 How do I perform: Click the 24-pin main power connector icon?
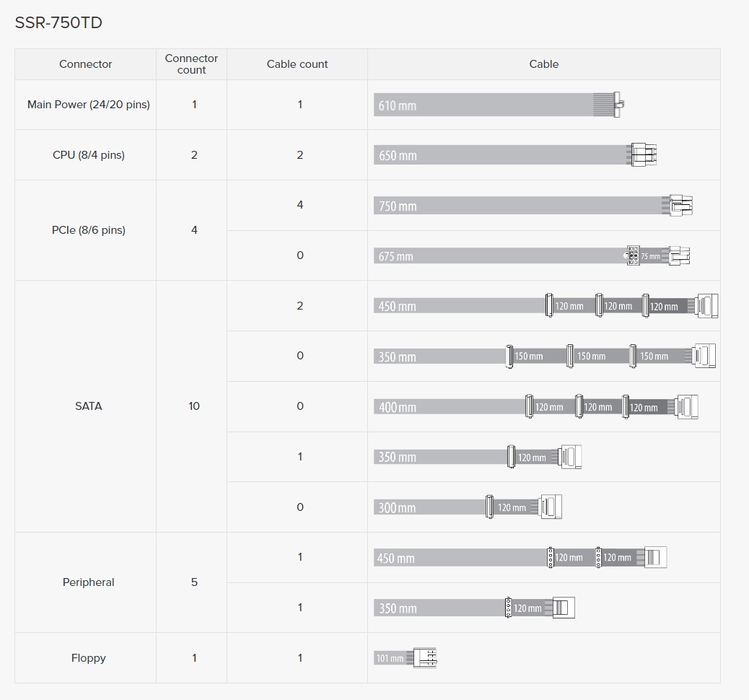point(618,105)
